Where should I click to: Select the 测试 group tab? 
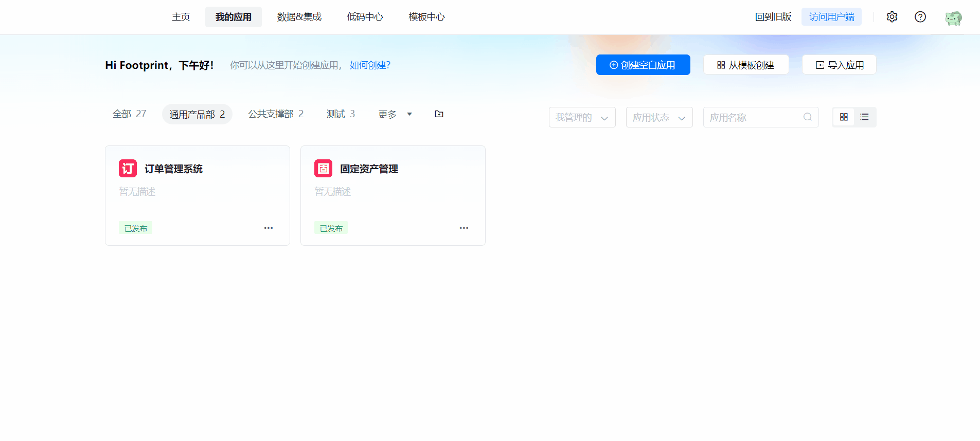coord(341,114)
